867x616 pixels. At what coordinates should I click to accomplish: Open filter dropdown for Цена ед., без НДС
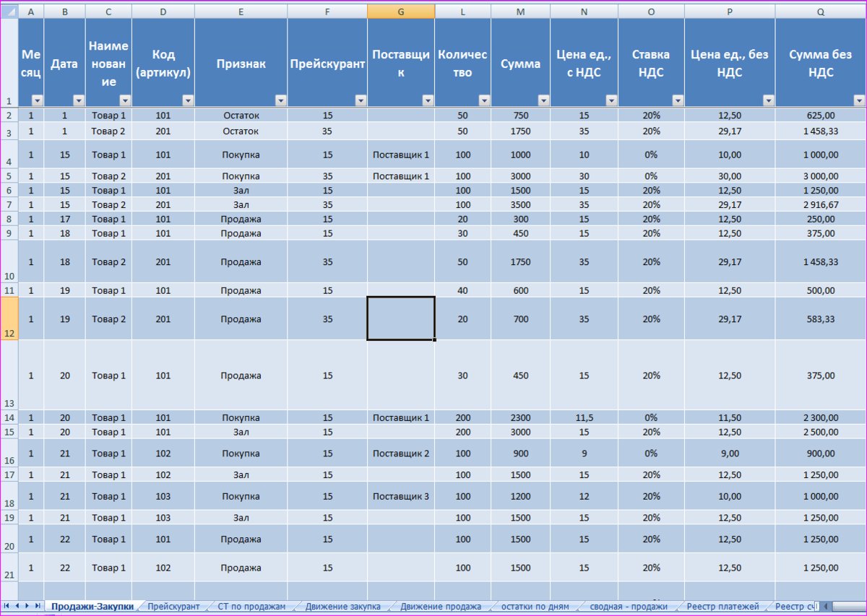[x=769, y=101]
